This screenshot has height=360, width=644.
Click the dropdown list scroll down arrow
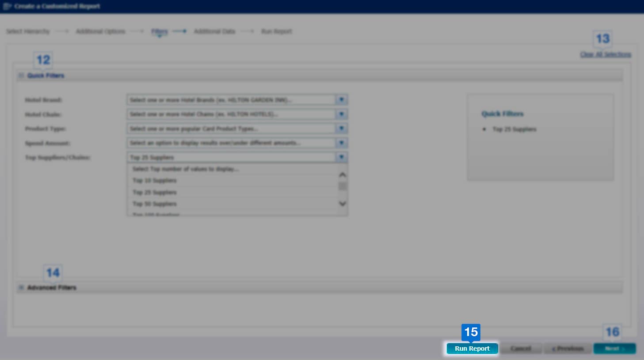343,204
